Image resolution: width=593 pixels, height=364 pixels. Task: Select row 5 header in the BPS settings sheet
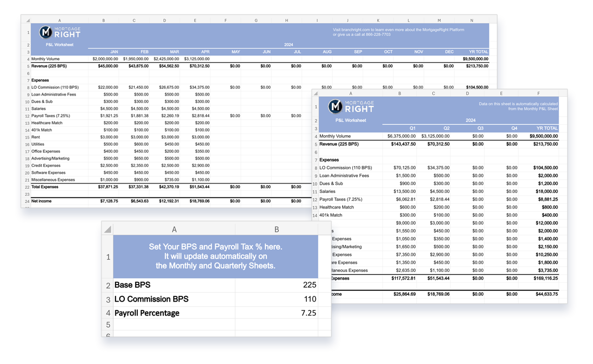[108, 324]
